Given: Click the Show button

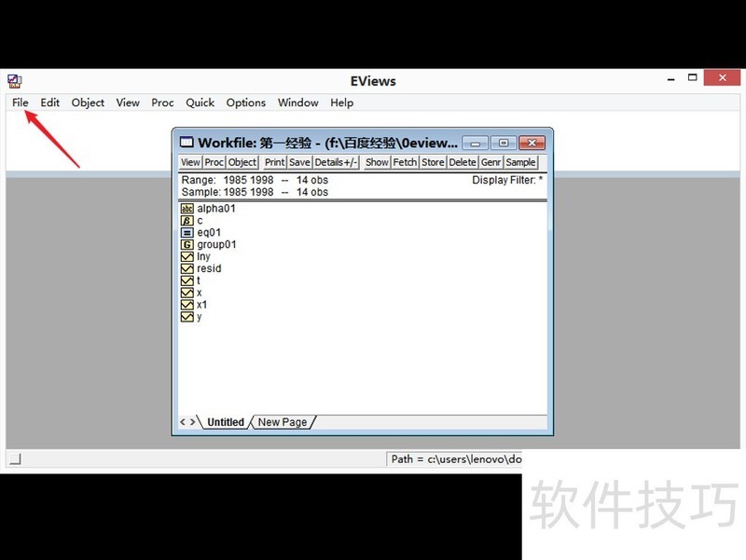Looking at the screenshot, I should [377, 162].
